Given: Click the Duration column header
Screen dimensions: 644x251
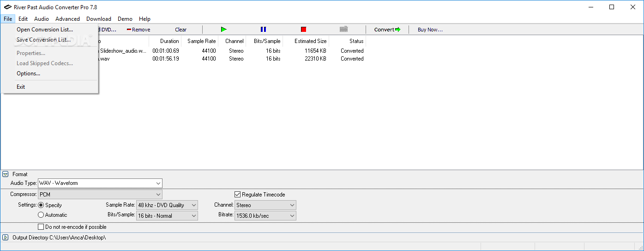Looking at the screenshot, I should click(165, 41).
